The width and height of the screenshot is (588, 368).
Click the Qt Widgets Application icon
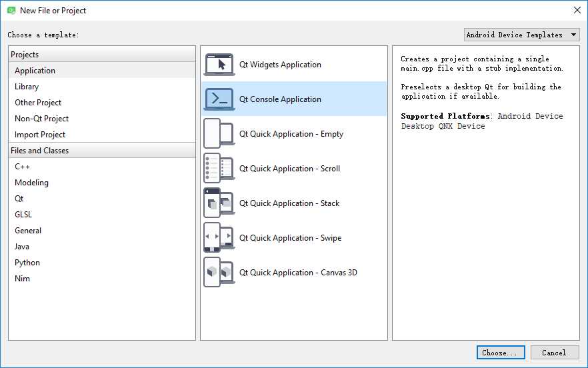coord(219,65)
